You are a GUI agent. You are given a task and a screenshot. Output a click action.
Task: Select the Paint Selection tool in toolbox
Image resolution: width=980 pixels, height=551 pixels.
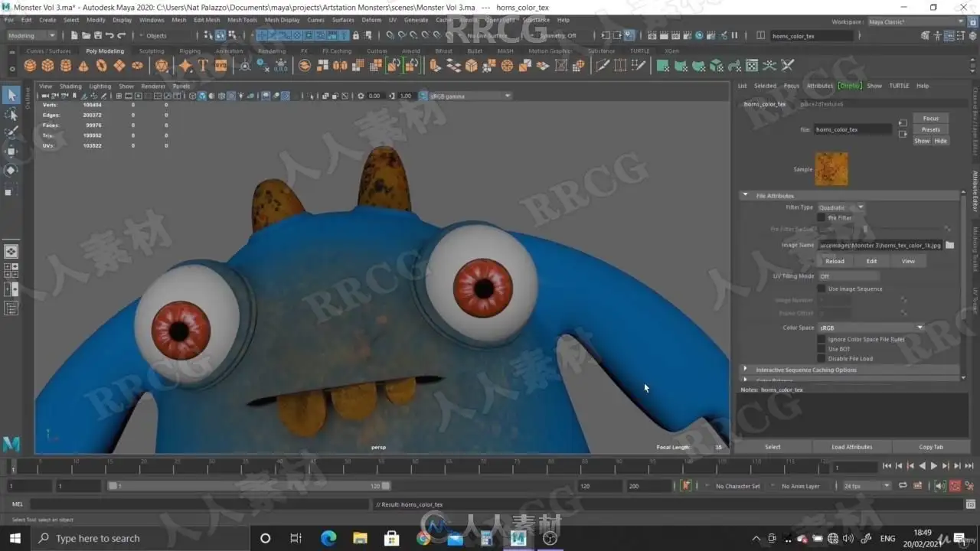click(x=11, y=132)
